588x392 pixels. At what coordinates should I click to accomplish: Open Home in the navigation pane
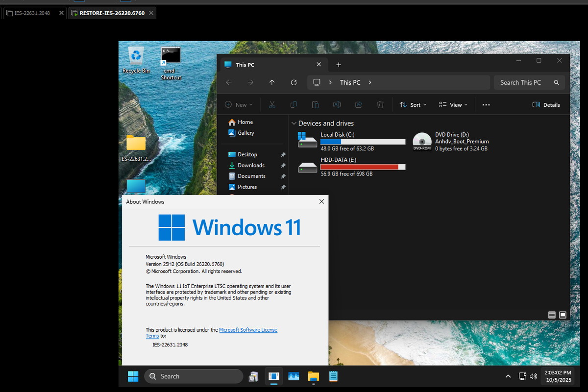coord(241,122)
